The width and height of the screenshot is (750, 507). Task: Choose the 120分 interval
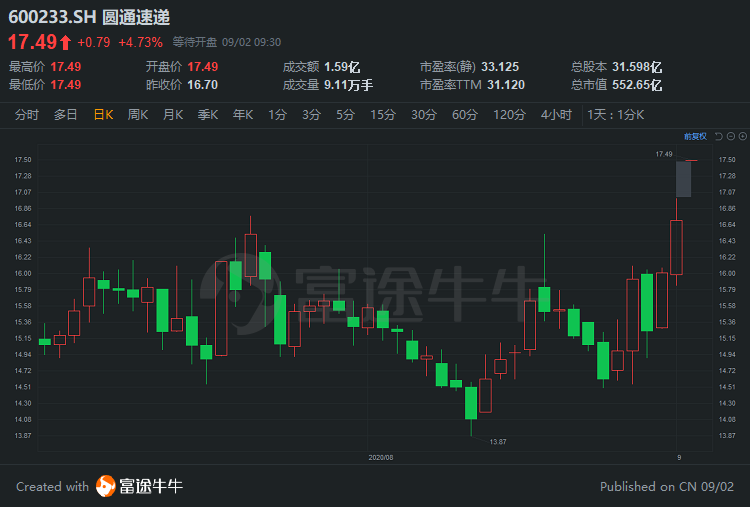coord(509,115)
